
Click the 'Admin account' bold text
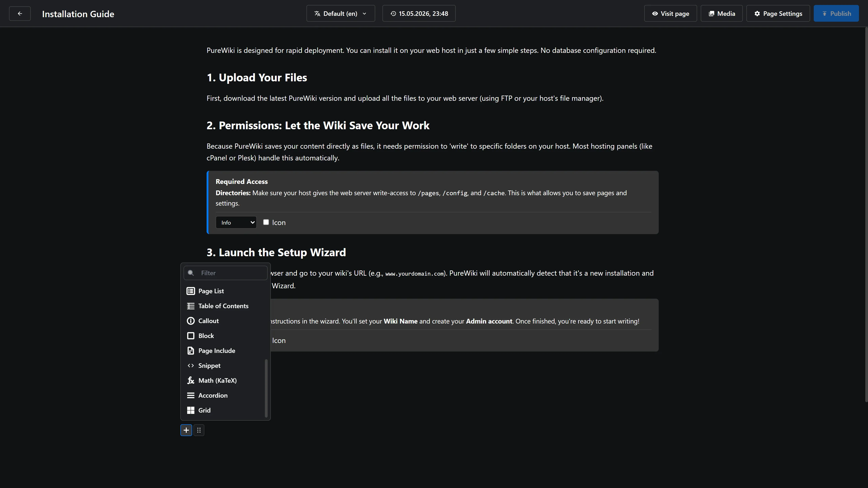pos(489,321)
